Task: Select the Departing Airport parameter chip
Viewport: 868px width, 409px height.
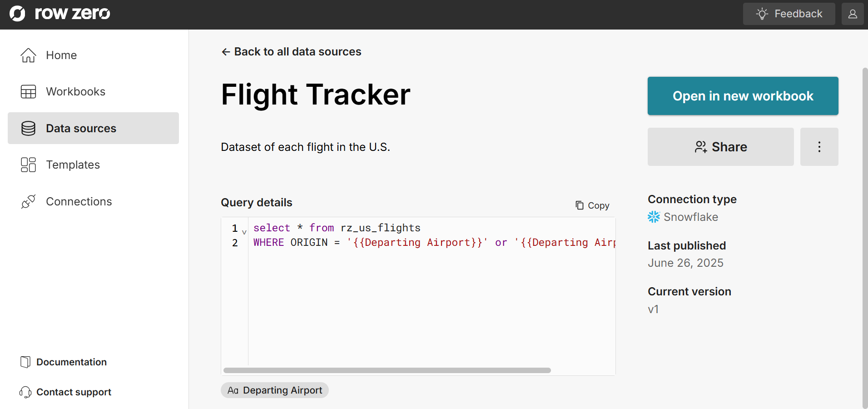Action: [275, 390]
